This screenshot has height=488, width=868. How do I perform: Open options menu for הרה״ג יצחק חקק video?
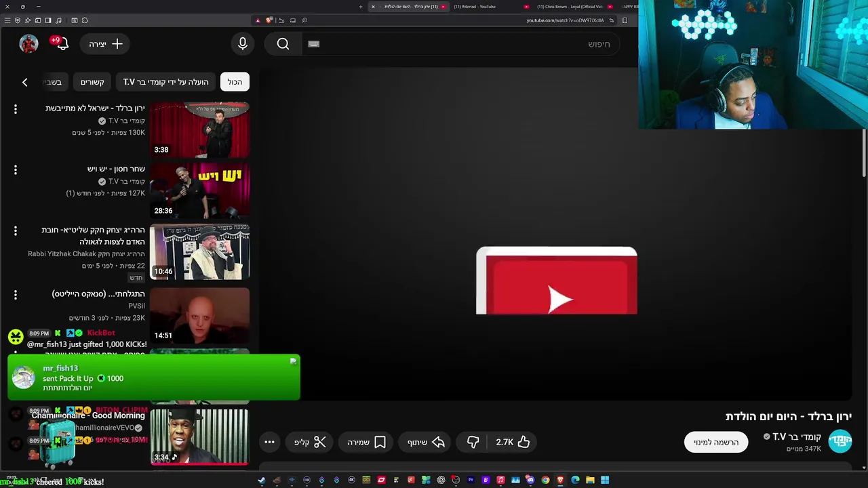coord(16,231)
